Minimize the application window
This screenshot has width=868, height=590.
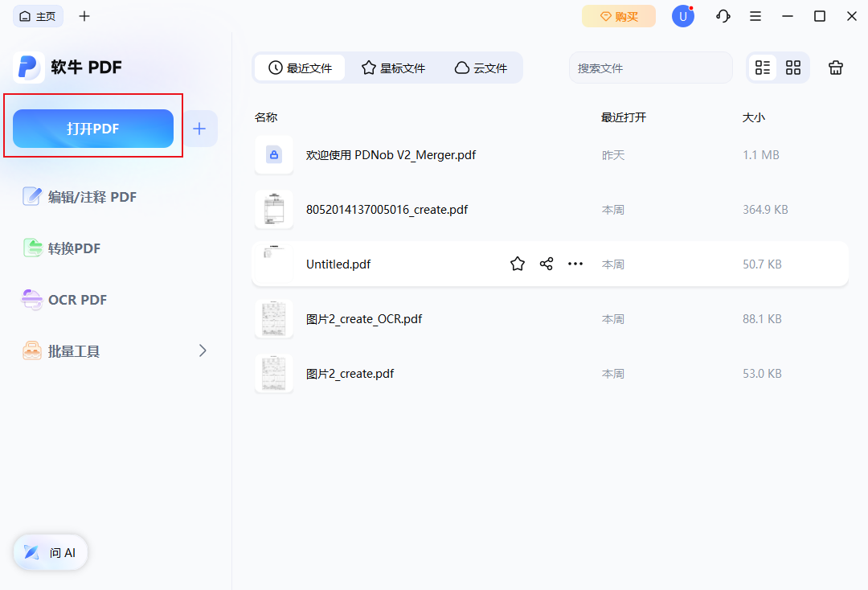point(787,16)
